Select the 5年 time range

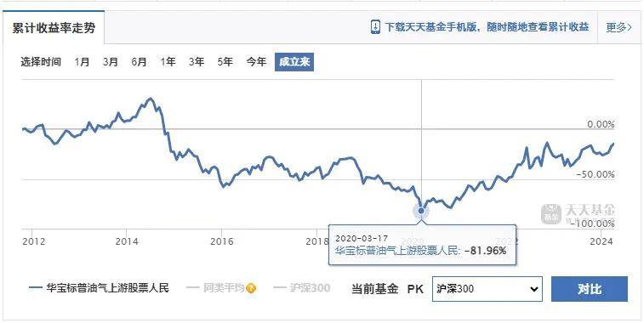coord(225,62)
